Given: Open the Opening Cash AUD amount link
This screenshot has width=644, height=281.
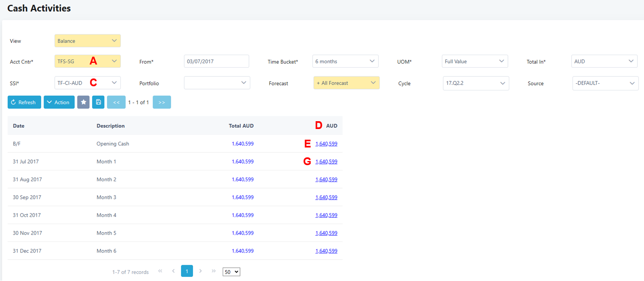Looking at the screenshot, I should (x=326, y=144).
